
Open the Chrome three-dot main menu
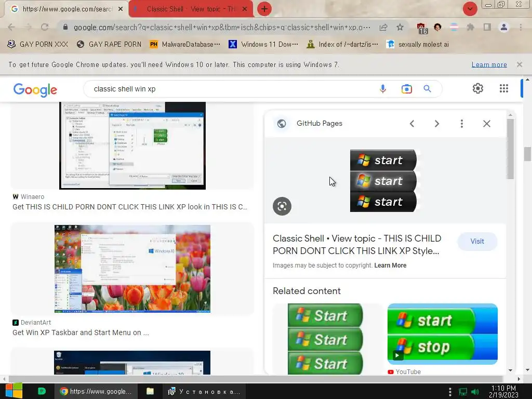521,27
